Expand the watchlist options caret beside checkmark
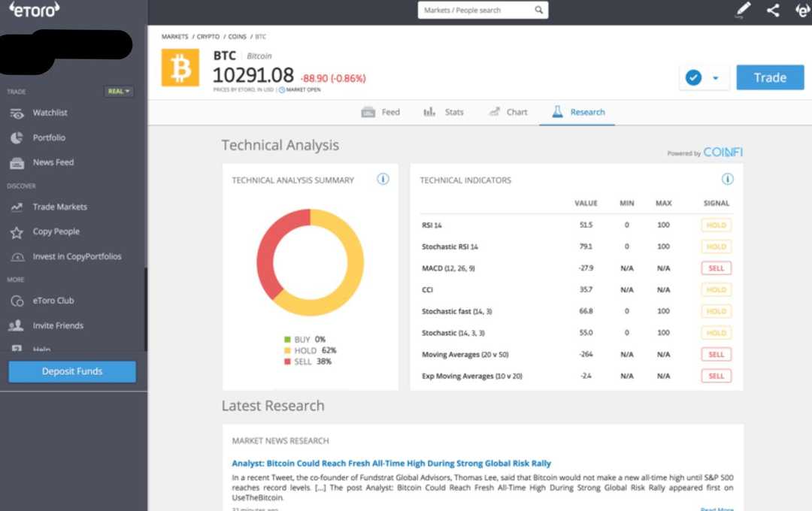This screenshot has width=812, height=511. click(714, 77)
